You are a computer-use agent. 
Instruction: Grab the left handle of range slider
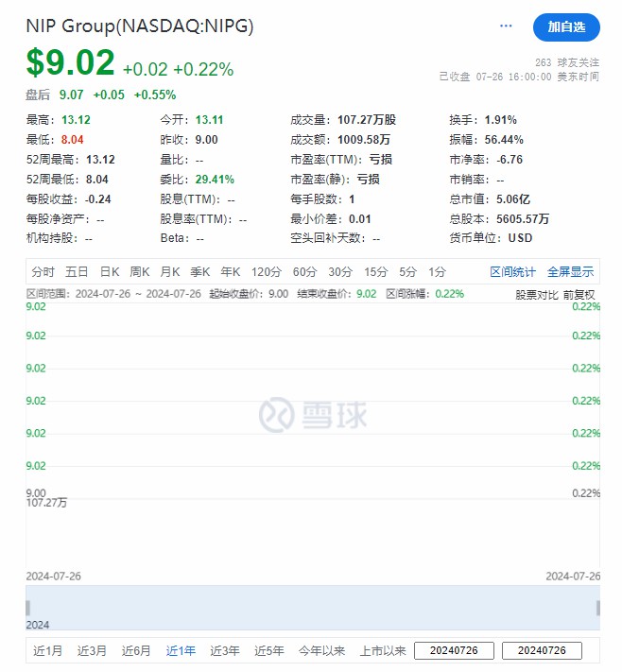[x=27, y=608]
